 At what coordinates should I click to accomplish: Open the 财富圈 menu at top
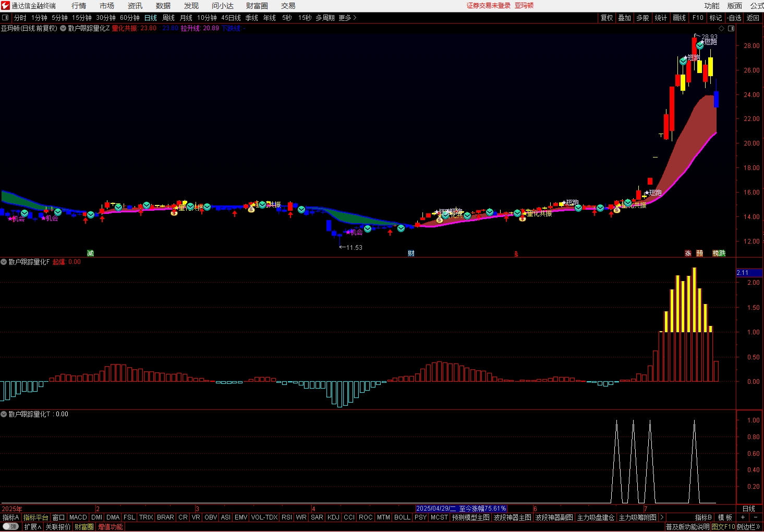(257, 6)
